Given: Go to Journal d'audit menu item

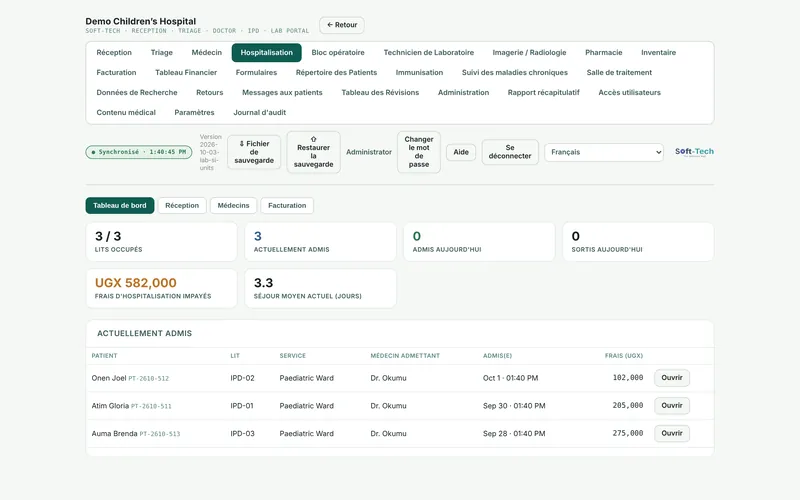Looking at the screenshot, I should tap(260, 113).
